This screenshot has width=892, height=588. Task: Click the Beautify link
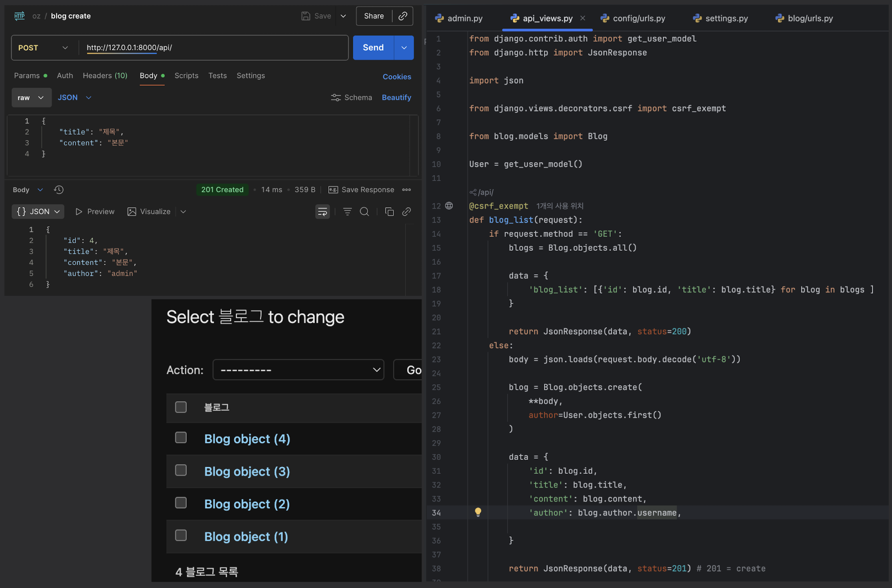pyautogui.click(x=396, y=98)
